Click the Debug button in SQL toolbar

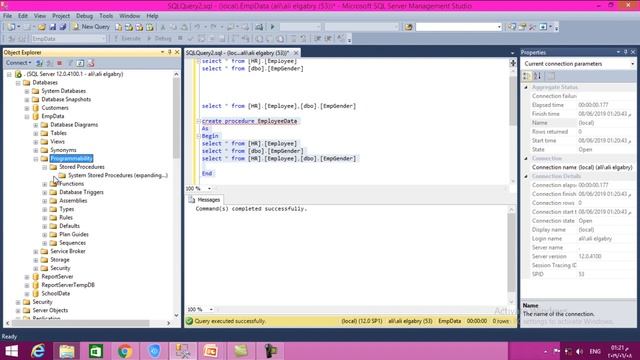159,38
